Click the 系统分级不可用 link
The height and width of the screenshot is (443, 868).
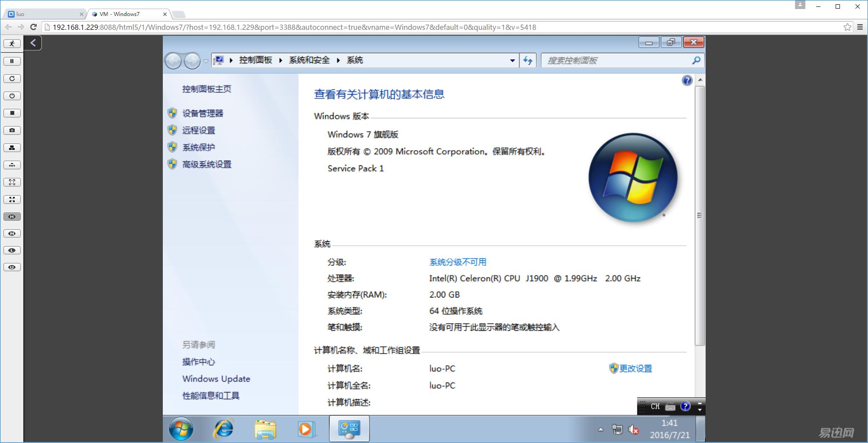coord(458,262)
